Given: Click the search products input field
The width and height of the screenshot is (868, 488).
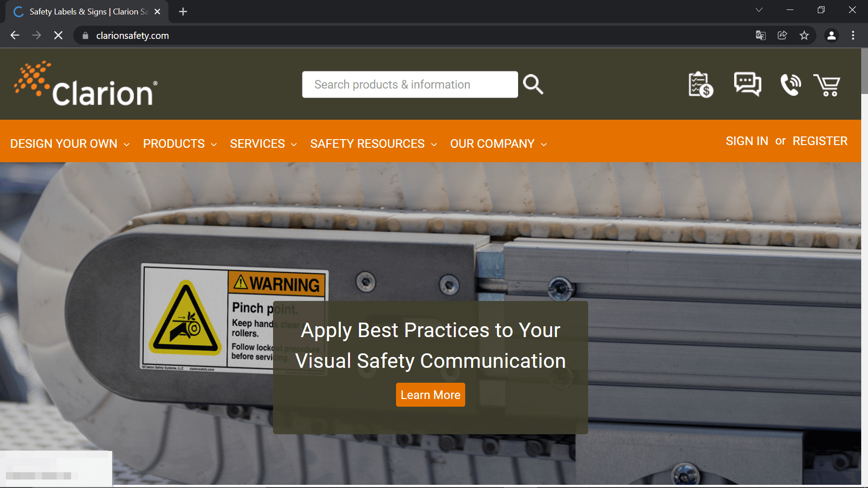Looking at the screenshot, I should 410,84.
